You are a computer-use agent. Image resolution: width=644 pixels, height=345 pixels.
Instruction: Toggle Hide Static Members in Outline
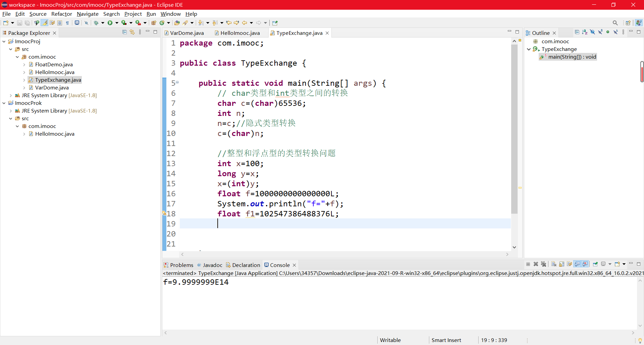click(x=600, y=32)
